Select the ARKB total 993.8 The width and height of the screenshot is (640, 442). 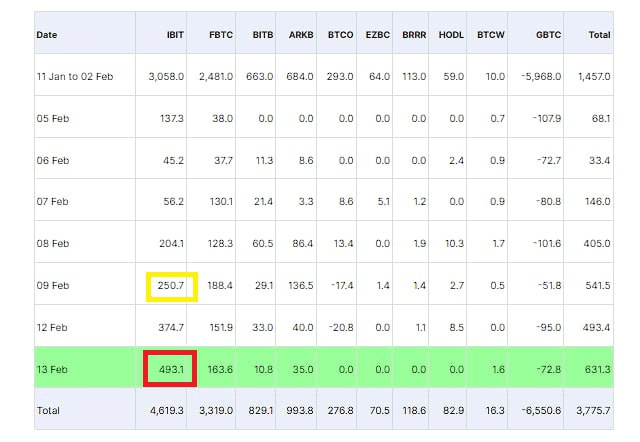[x=300, y=410]
